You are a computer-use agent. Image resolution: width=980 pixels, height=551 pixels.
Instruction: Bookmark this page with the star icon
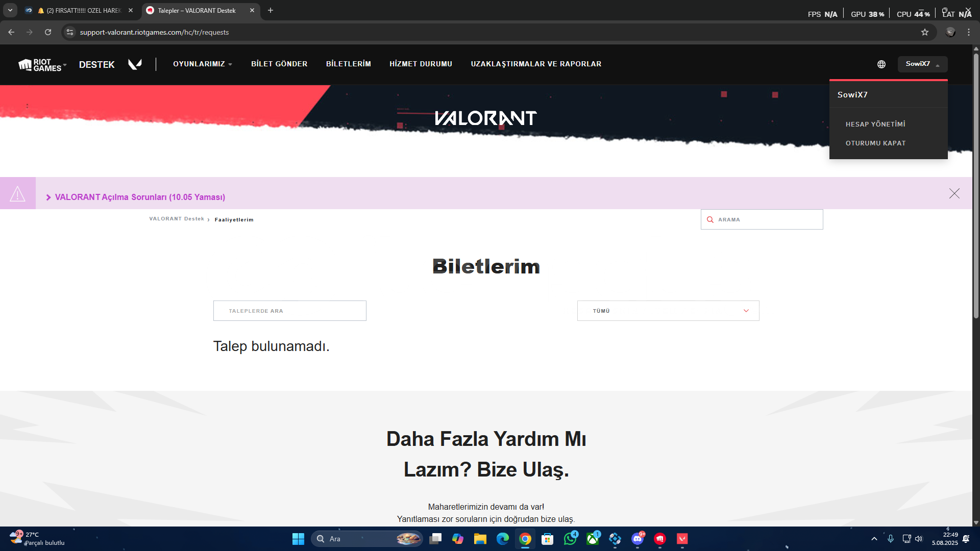(x=925, y=32)
